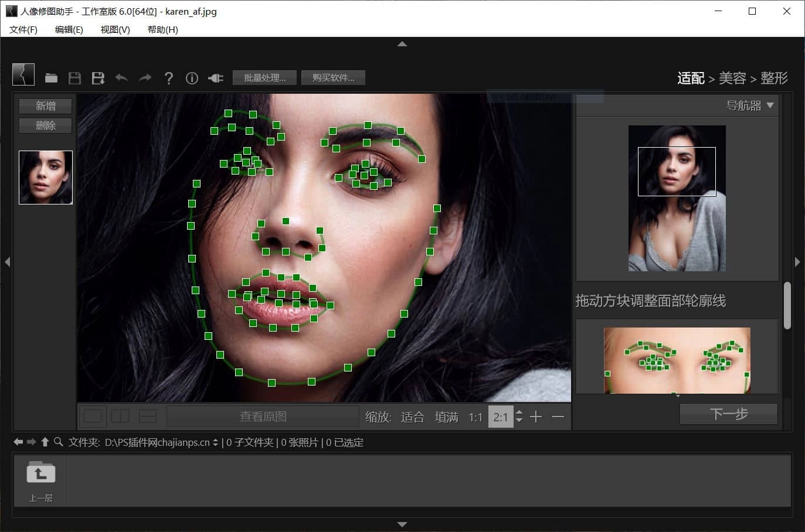Set zoom to 1:1
The width and height of the screenshot is (805, 532).
[475, 417]
